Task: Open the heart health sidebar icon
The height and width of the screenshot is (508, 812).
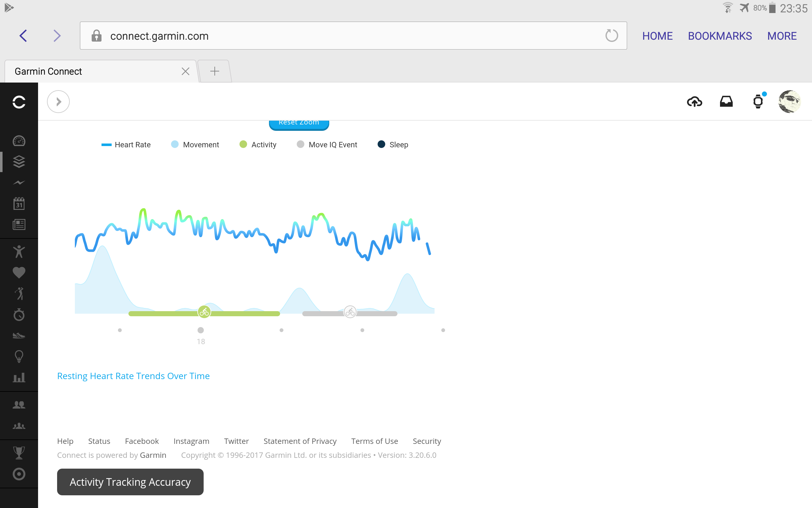Action: (x=19, y=272)
